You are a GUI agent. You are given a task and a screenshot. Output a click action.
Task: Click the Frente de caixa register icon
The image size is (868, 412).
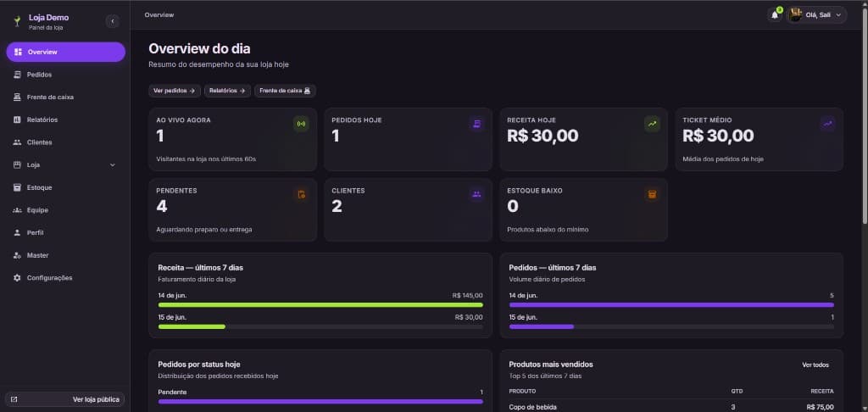tap(17, 97)
